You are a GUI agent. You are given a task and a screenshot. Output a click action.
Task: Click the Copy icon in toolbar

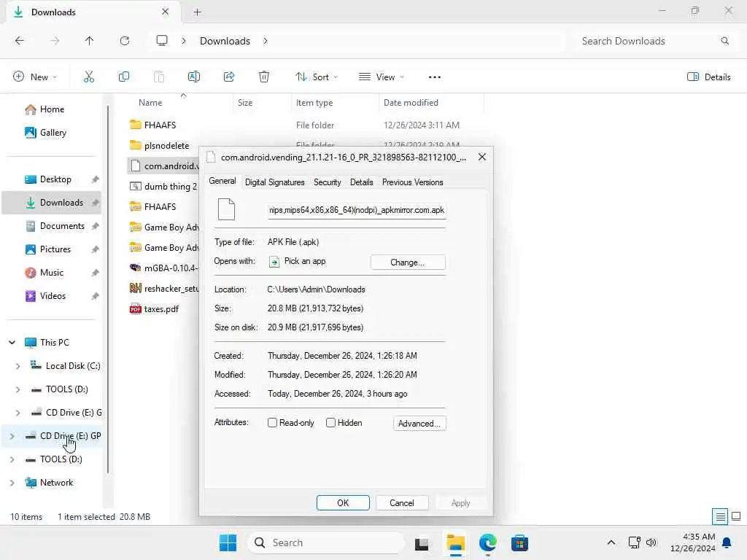(x=124, y=77)
